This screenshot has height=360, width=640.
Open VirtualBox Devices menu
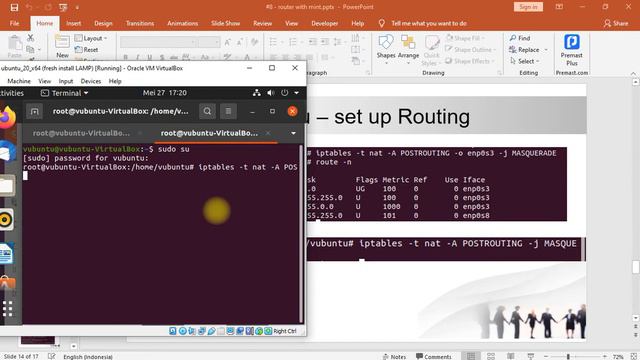tap(91, 81)
